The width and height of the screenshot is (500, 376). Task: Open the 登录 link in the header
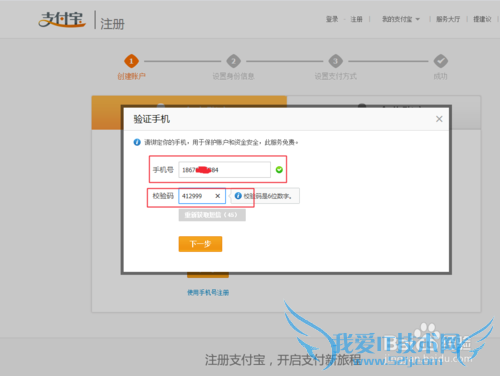[332, 19]
